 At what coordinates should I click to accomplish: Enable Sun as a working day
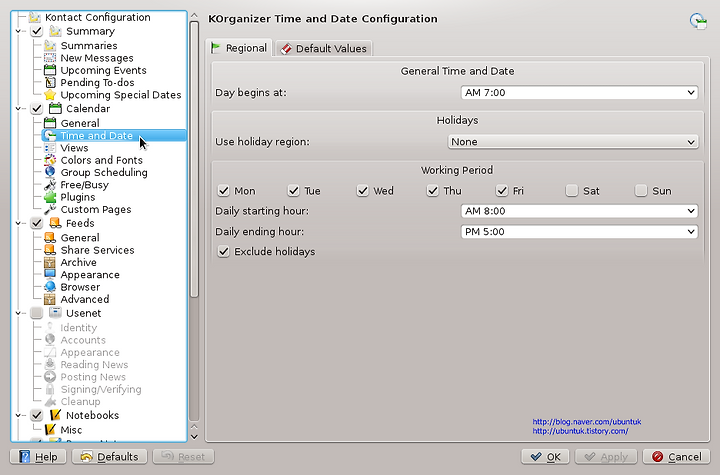click(x=641, y=191)
